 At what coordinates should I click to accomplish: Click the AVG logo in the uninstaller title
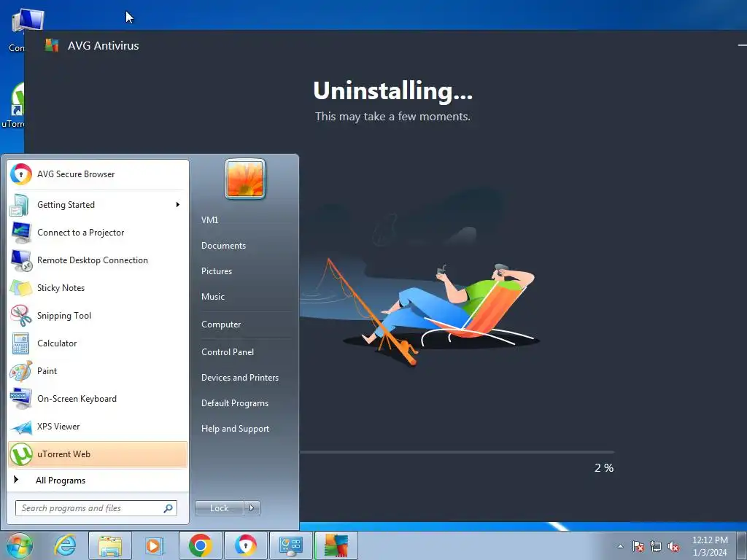coord(52,46)
